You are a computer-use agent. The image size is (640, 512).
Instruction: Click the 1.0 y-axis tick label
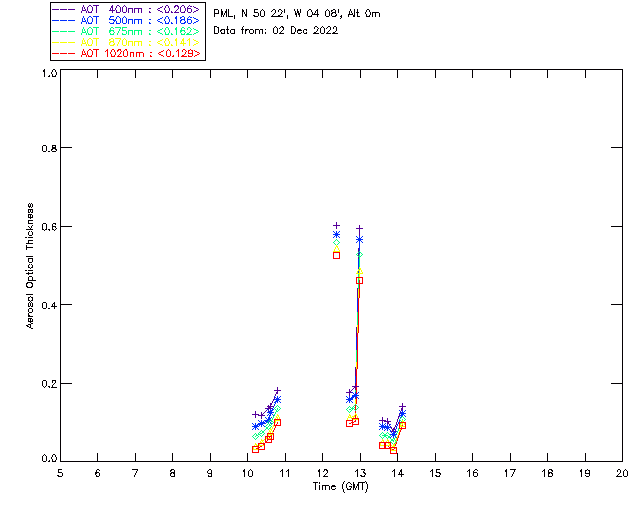pos(49,73)
